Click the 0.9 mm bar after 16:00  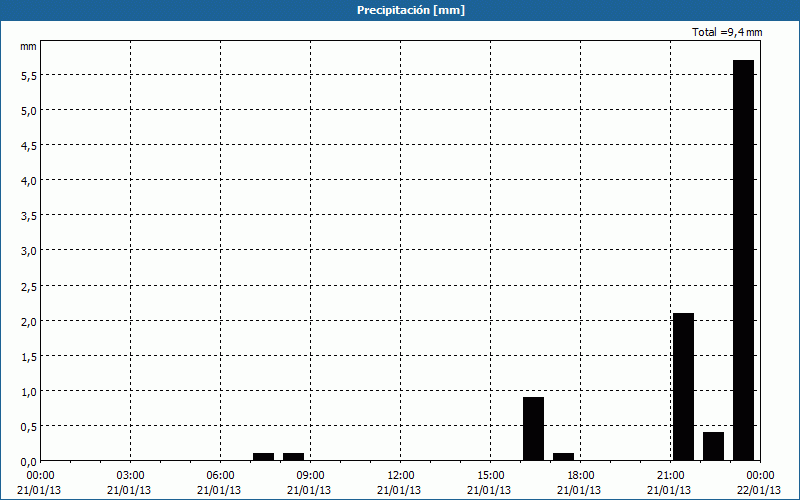coord(533,429)
